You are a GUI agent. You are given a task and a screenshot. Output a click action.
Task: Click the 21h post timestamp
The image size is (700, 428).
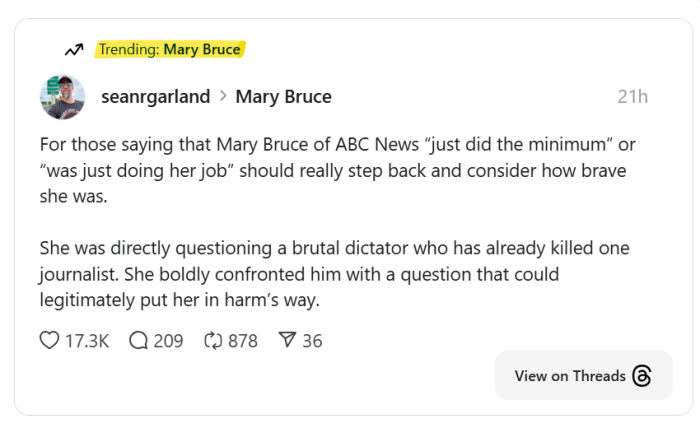(632, 97)
